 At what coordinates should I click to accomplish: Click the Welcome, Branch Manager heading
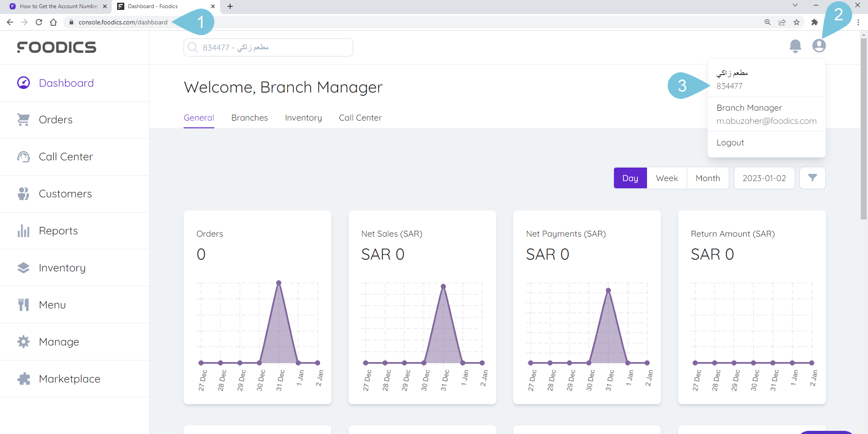click(x=283, y=87)
